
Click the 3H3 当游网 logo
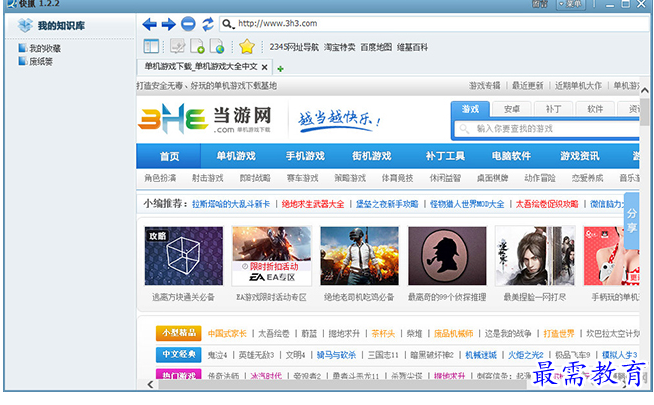click(x=205, y=119)
